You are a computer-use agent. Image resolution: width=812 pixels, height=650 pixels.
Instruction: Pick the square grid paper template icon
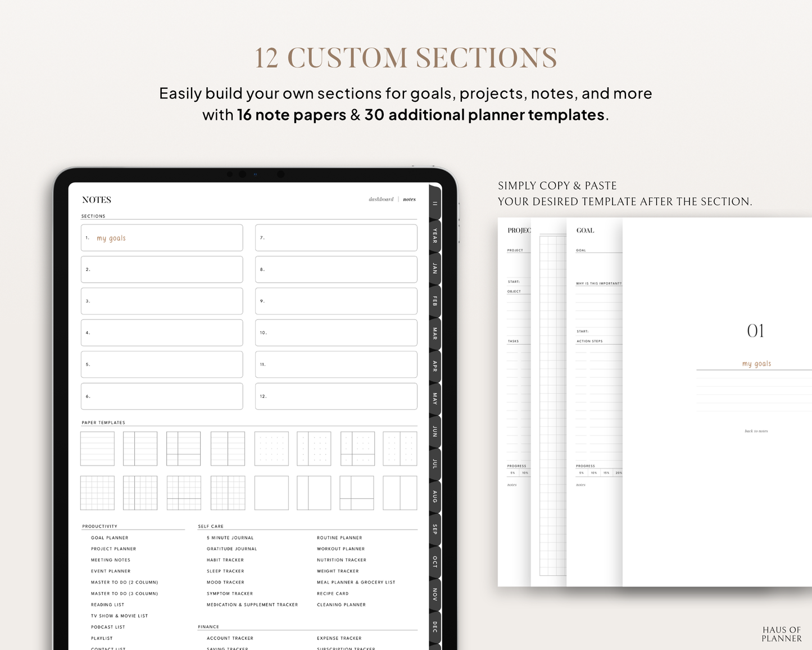[97, 493]
